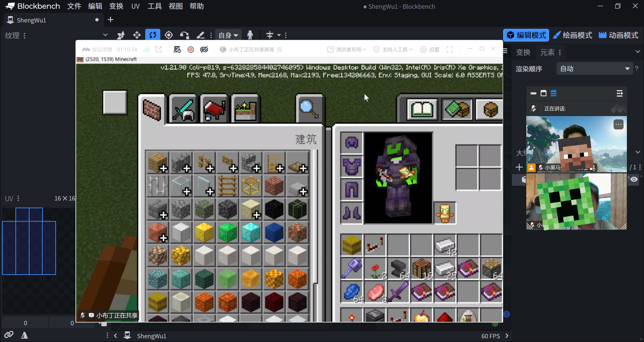Click the diamond block in creative inventory
This screenshot has height=342, width=644.
tap(251, 232)
